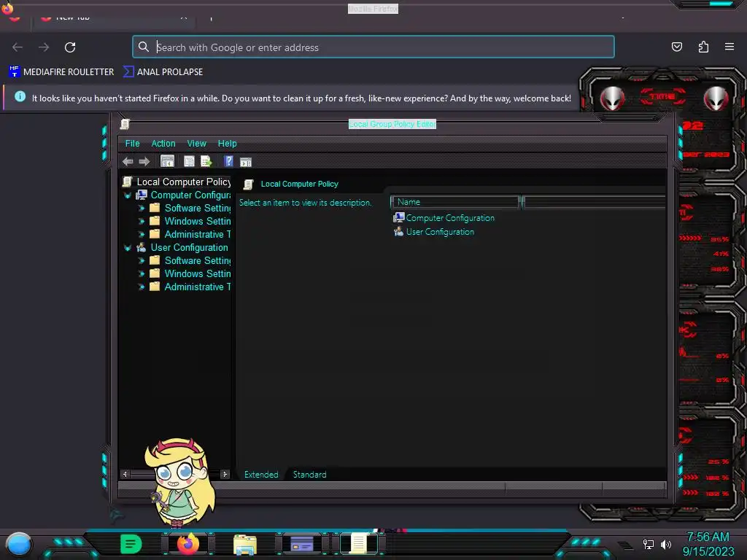This screenshot has width=747, height=560.
Task: Reload the page in Firefox
Action: tap(70, 47)
